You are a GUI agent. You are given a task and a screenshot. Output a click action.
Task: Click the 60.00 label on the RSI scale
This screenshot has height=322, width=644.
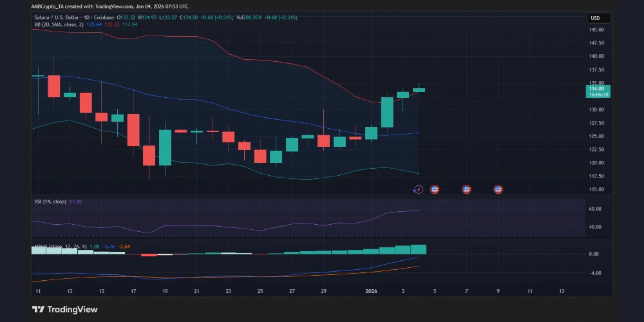click(x=594, y=209)
